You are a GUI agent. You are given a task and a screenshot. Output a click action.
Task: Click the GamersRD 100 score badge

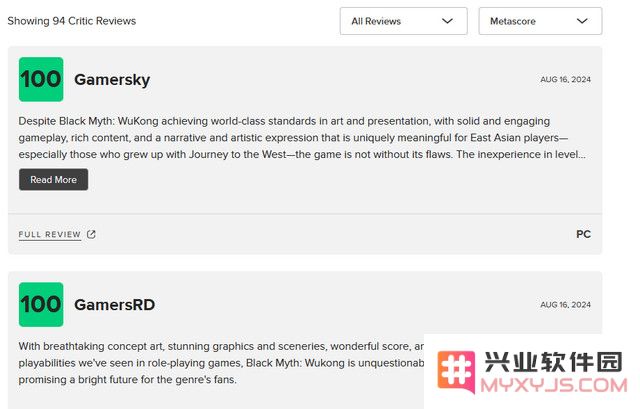pyautogui.click(x=41, y=305)
